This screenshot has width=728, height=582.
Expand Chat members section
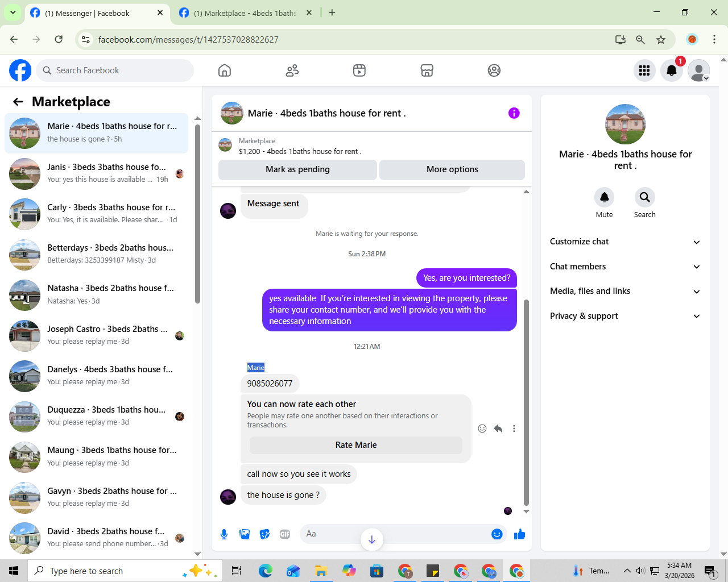point(625,267)
